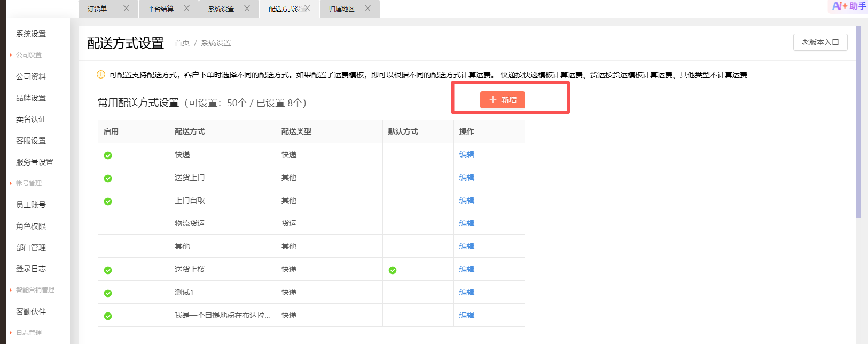Open 客勤伙伴 in the sidebar
Image resolution: width=868 pixels, height=344 pixels.
31,311
